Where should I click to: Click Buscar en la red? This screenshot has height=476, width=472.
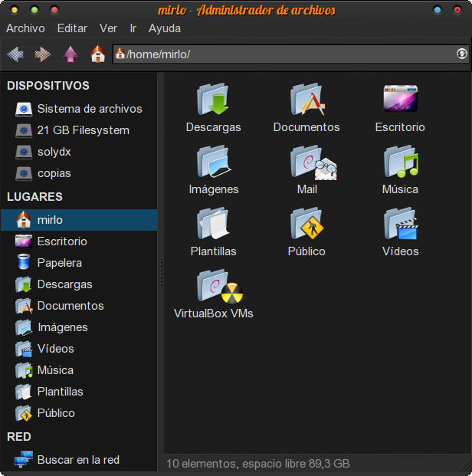pos(79,460)
